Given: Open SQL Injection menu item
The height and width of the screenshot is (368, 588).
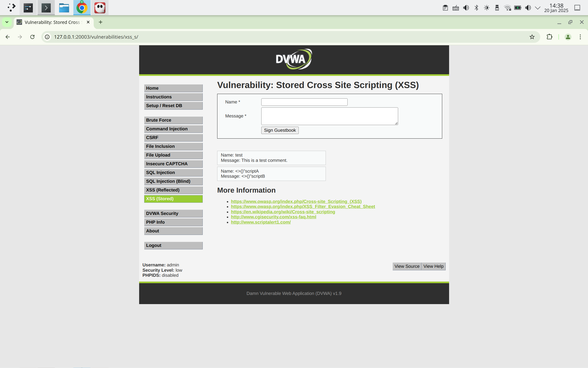Looking at the screenshot, I should click(x=173, y=173).
